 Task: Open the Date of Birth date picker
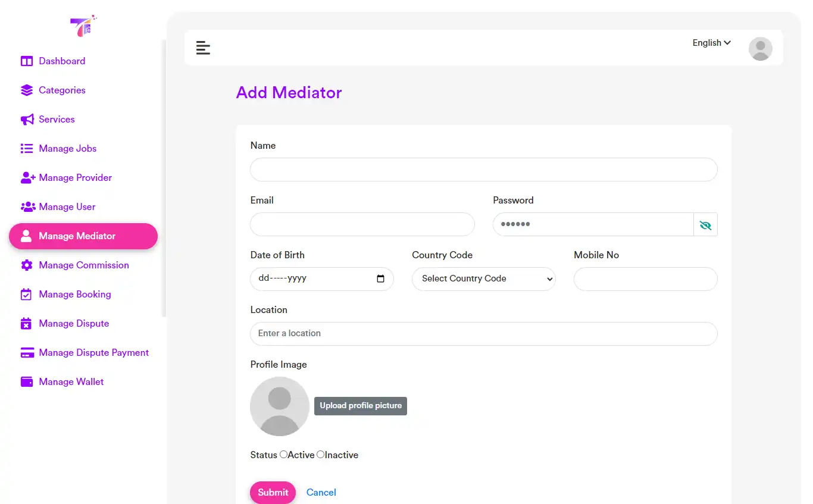(382, 278)
